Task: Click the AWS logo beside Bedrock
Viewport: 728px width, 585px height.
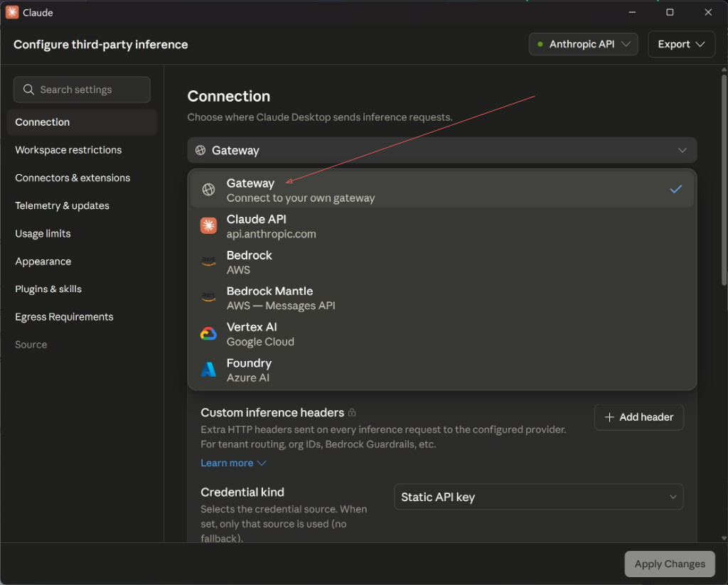Action: (x=208, y=262)
